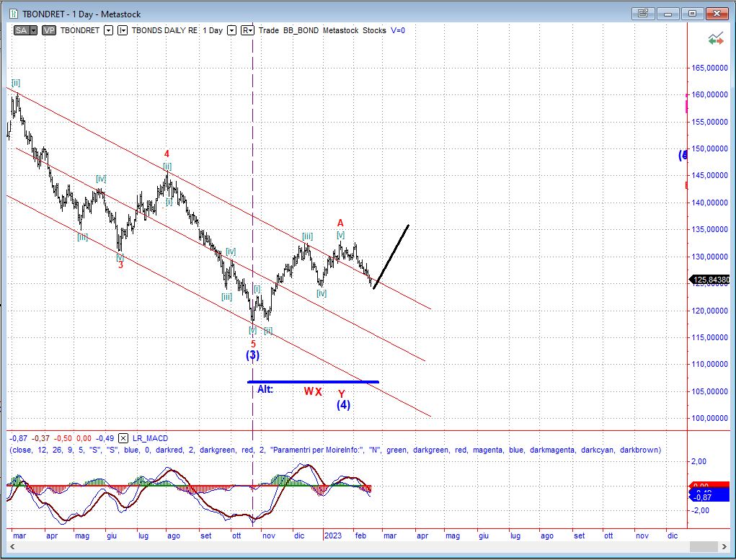Click the trade arrows icon at top right

click(716, 40)
